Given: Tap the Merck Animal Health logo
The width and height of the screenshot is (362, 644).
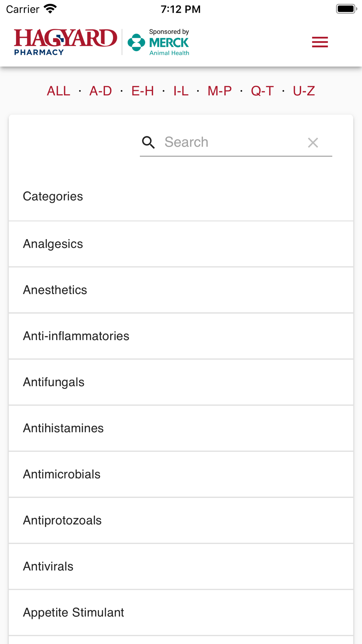Looking at the screenshot, I should click(x=159, y=42).
